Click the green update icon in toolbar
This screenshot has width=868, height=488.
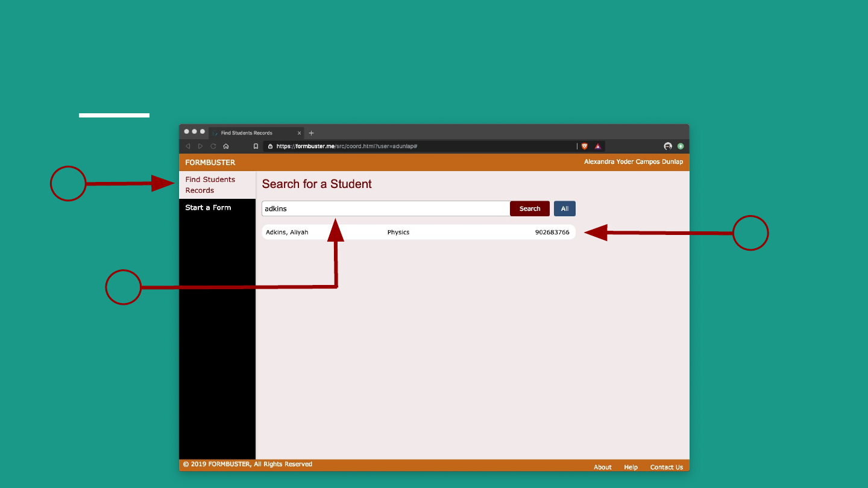(x=681, y=146)
